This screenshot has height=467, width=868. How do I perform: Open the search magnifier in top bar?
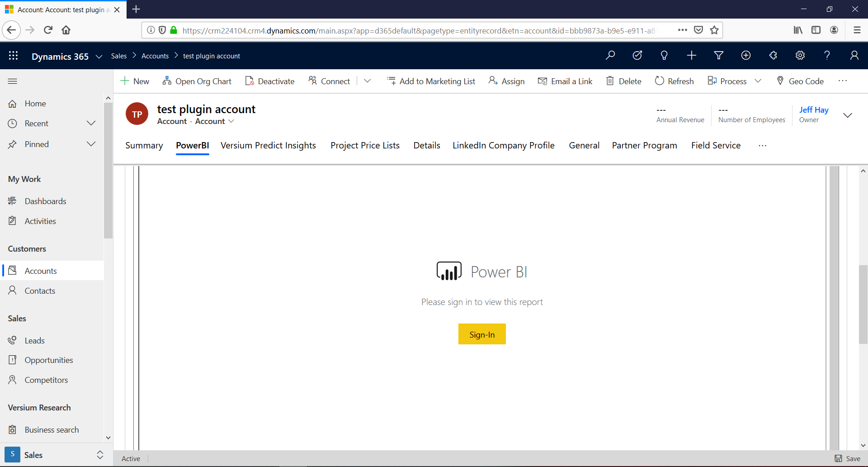[x=610, y=55]
